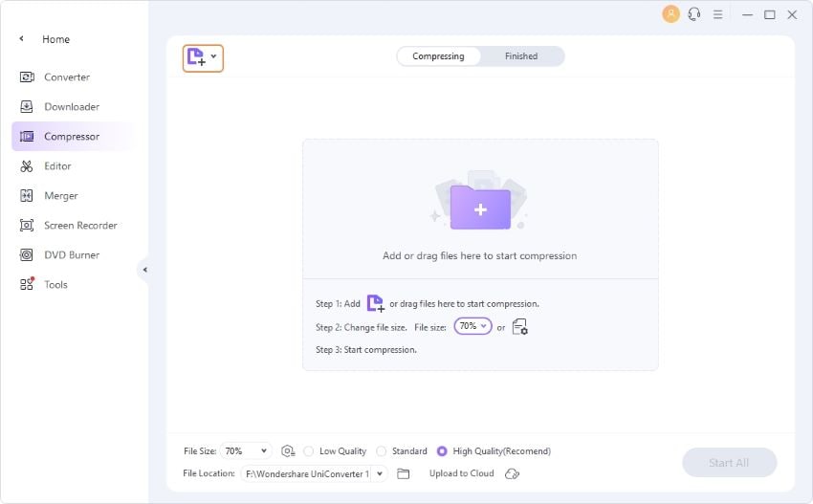Click the Upload to Cloud icon
The width and height of the screenshot is (813, 504).
[x=512, y=473]
